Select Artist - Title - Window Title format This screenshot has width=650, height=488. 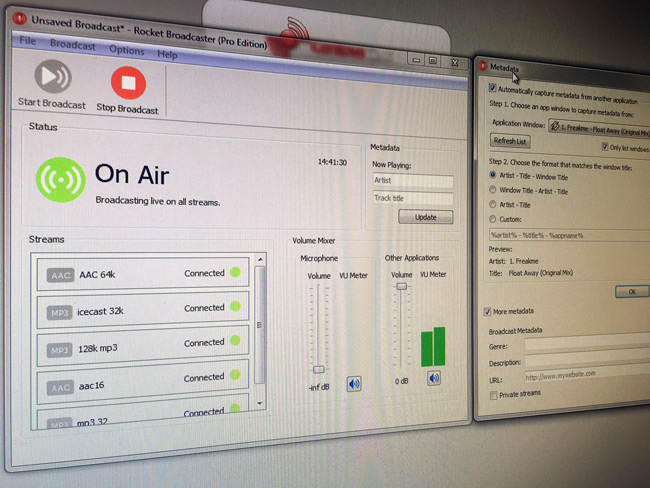[493, 175]
